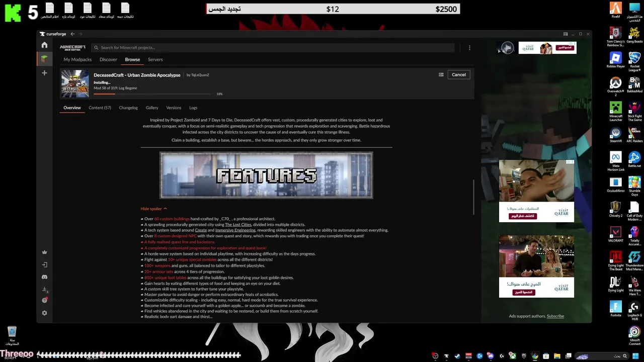The width and height of the screenshot is (644, 362).
Task: Open Gang Beasts desktop shortcut
Action: click(634, 35)
